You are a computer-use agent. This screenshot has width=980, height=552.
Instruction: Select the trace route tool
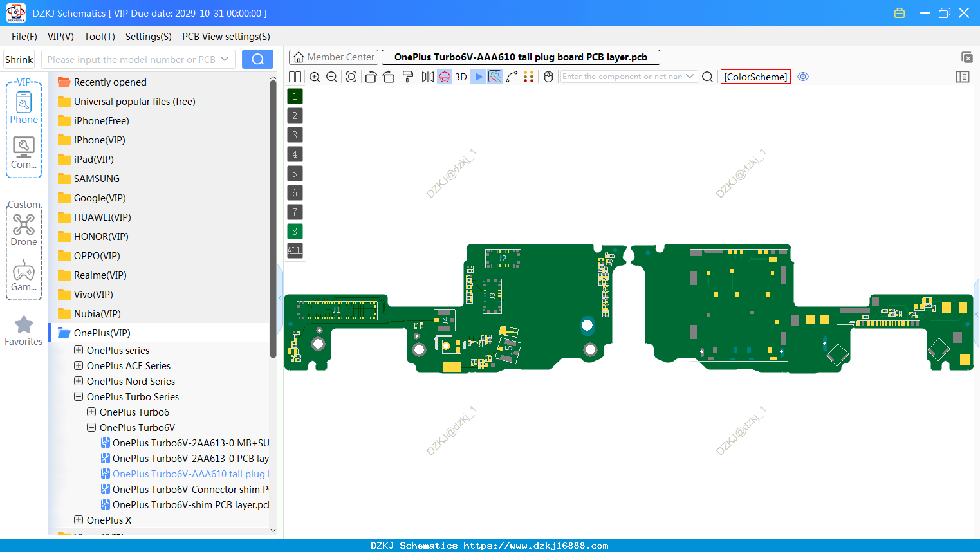[512, 77]
